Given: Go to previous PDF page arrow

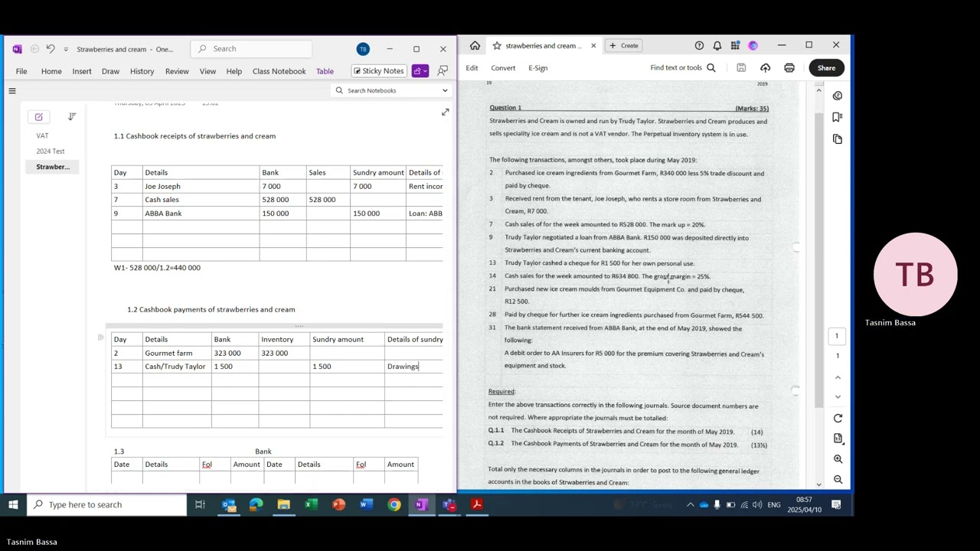Looking at the screenshot, I should click(x=838, y=377).
